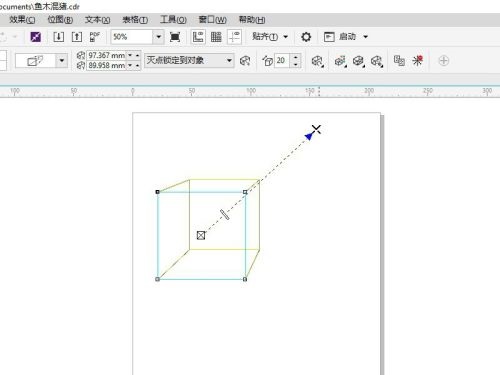This screenshot has width=500, height=375.
Task: Open the extrusion color icon
Action: [x=340, y=61]
